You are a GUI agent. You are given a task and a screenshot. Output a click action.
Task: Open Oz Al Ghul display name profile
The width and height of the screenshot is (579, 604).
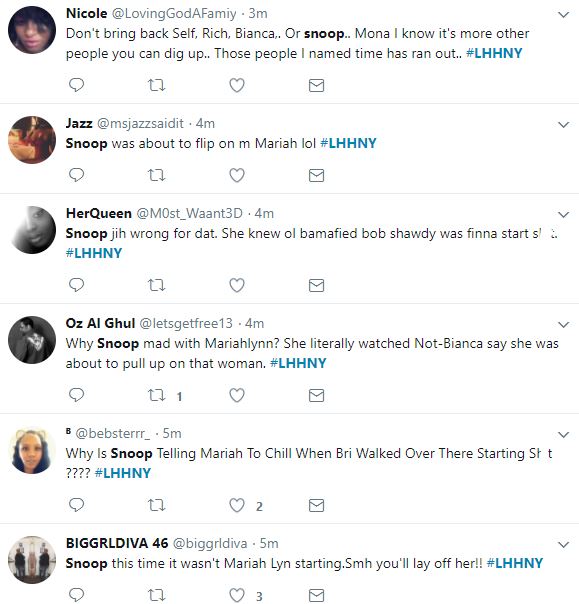[x=100, y=323]
